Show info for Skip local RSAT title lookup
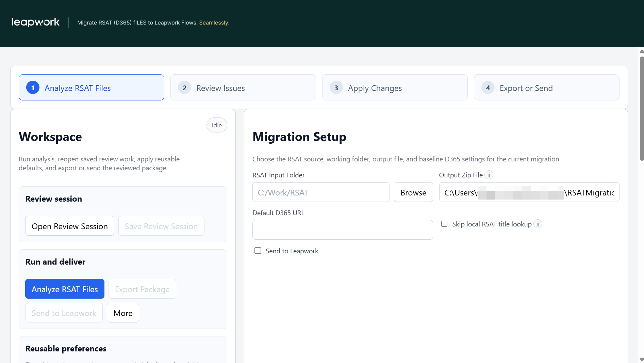644x363 pixels. 538,224
